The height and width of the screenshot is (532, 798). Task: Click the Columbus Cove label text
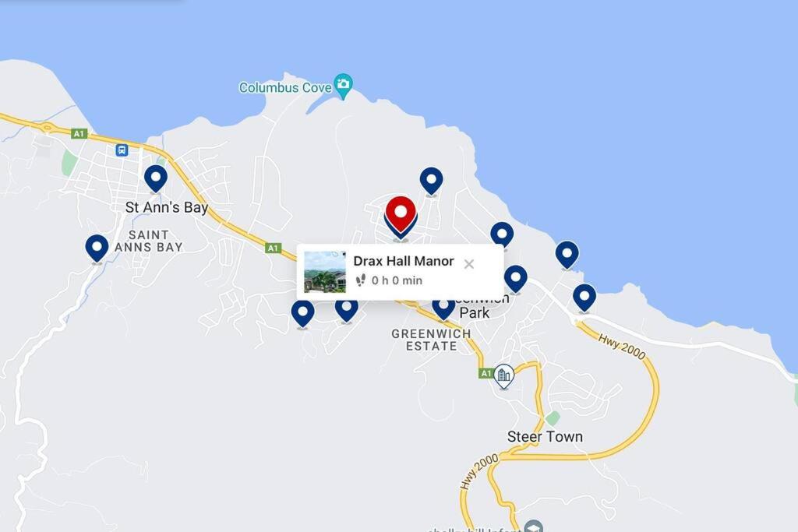tap(285, 87)
